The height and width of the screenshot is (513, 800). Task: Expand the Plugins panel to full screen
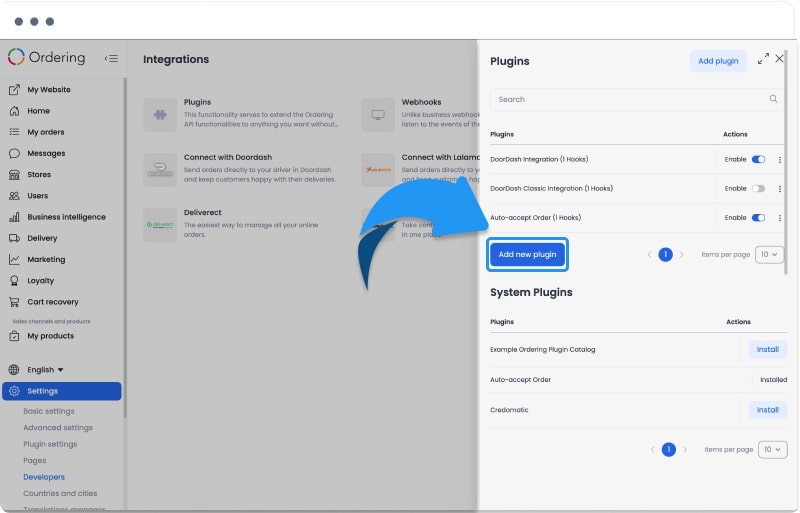[763, 59]
